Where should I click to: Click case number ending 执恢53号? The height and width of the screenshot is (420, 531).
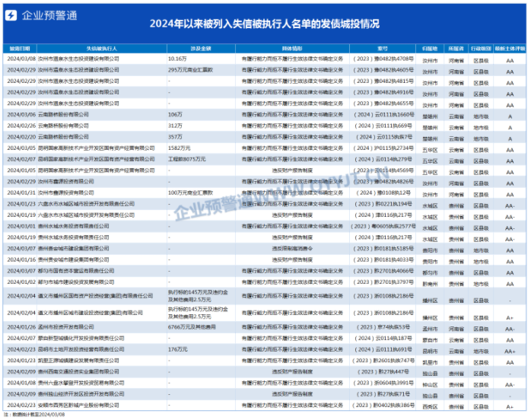383,327
